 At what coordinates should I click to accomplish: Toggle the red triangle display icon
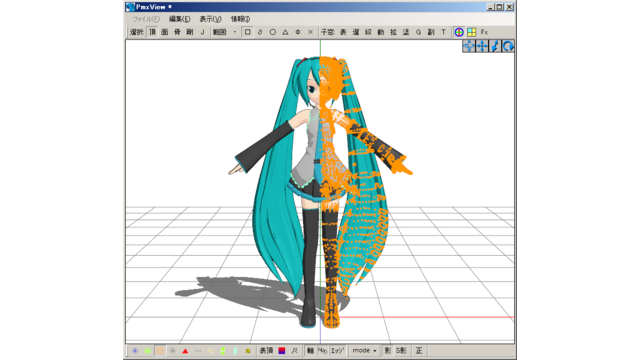pos(185,351)
